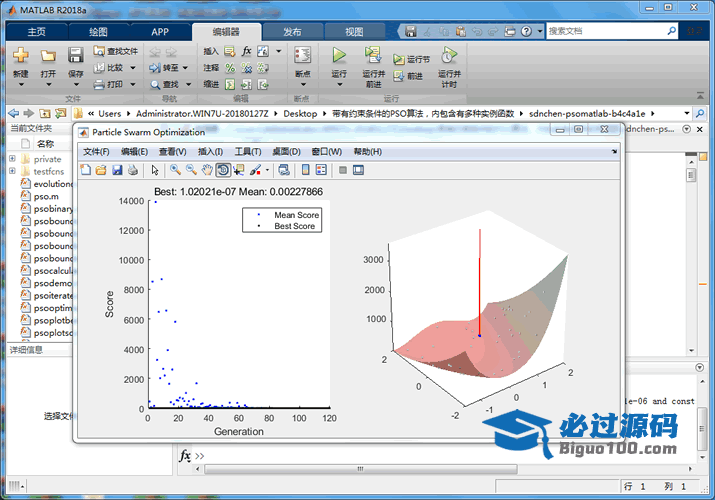Switch to the APP tab
Screen dimensions: 715x500
click(160, 32)
